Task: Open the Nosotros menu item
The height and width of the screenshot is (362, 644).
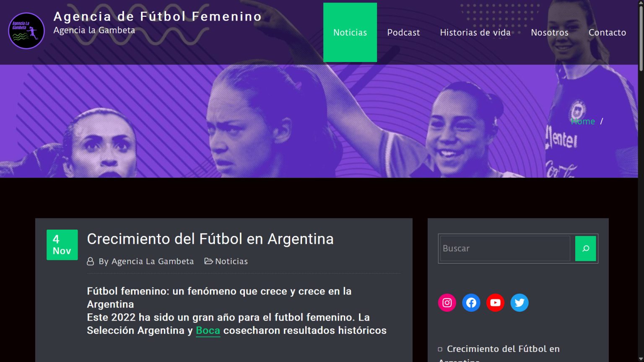Action: [550, 32]
